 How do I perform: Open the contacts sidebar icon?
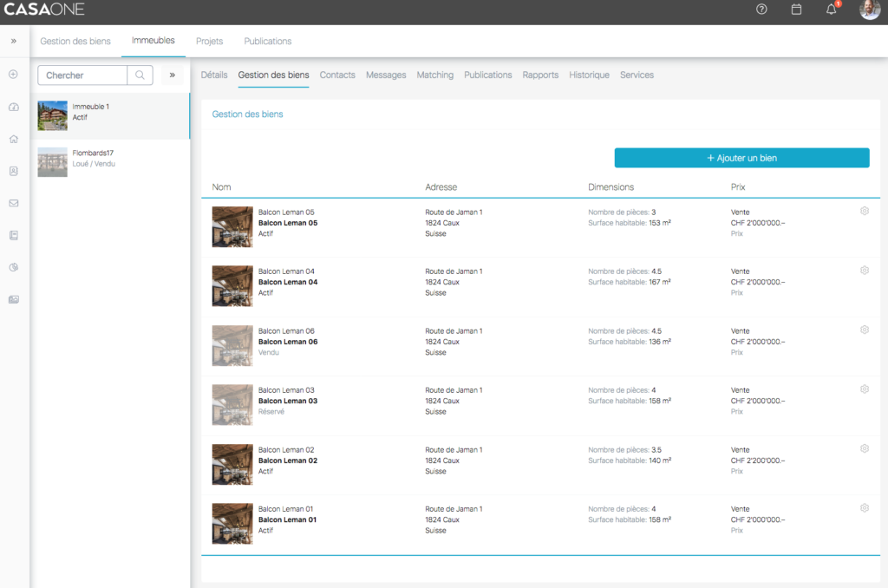pos(14,171)
